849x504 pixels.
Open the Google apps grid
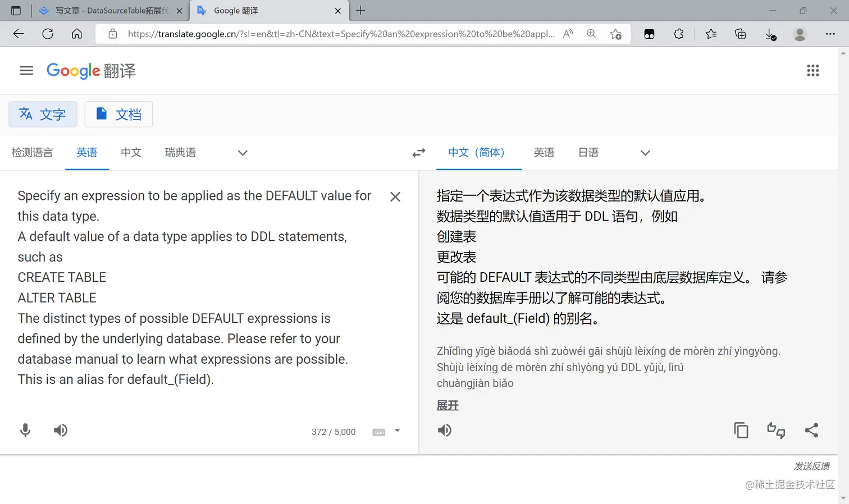[813, 70]
